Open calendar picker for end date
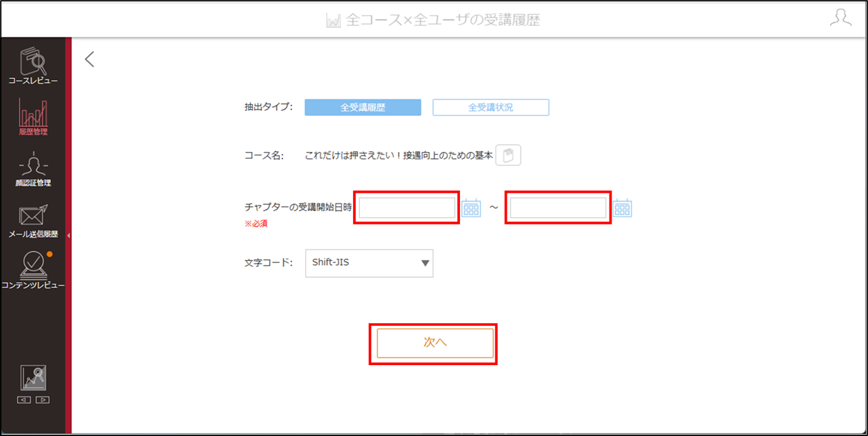This screenshot has height=436, width=868. pyautogui.click(x=622, y=208)
